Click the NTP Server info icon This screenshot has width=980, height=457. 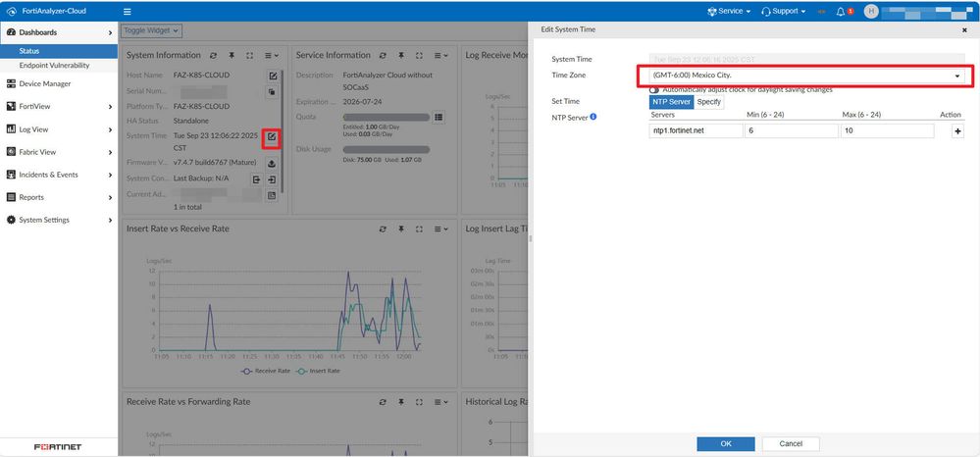(x=593, y=117)
